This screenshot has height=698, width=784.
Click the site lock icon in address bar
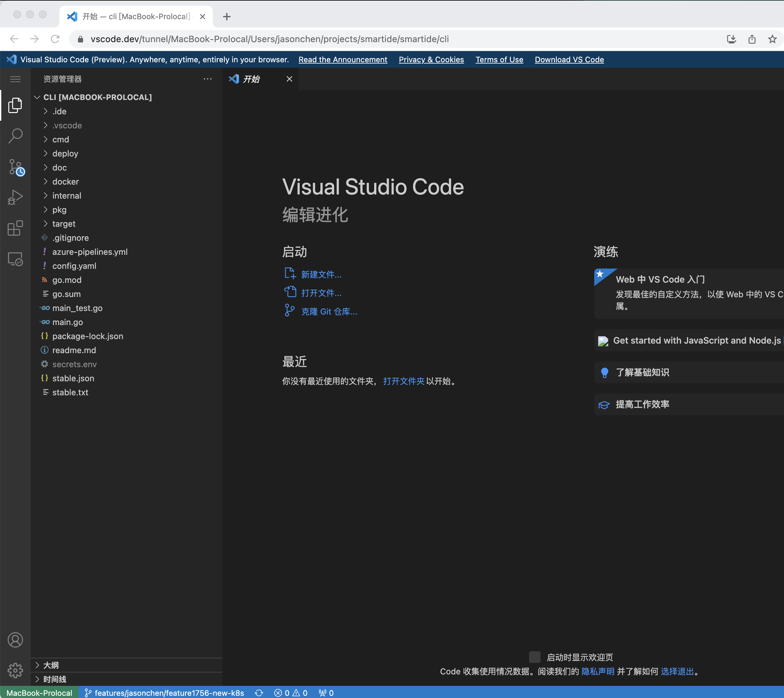pyautogui.click(x=80, y=39)
